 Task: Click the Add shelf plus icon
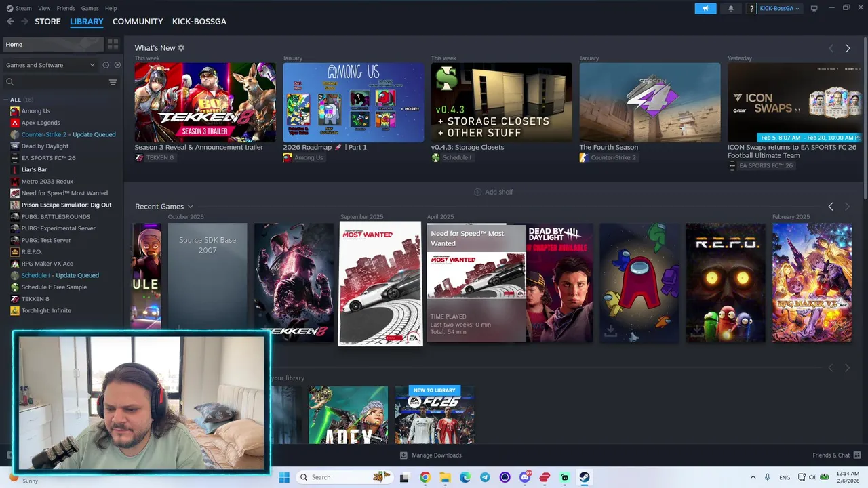click(x=477, y=192)
